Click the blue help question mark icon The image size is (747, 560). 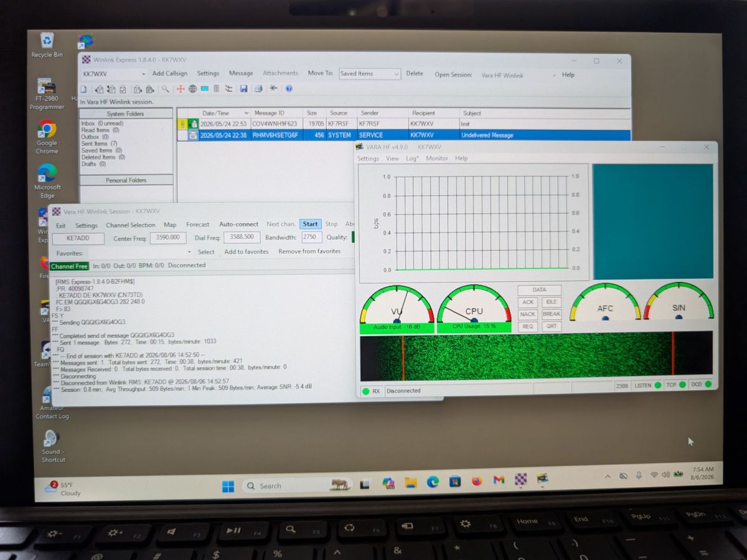tap(289, 89)
